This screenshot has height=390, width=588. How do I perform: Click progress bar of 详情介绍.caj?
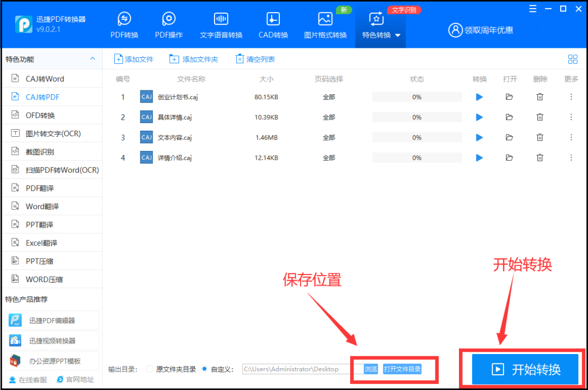tap(417, 157)
